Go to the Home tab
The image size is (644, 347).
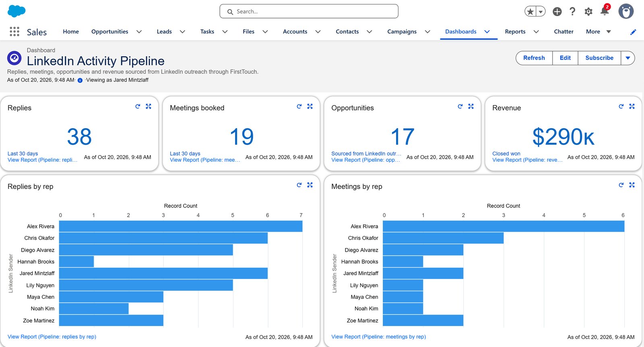(x=71, y=32)
